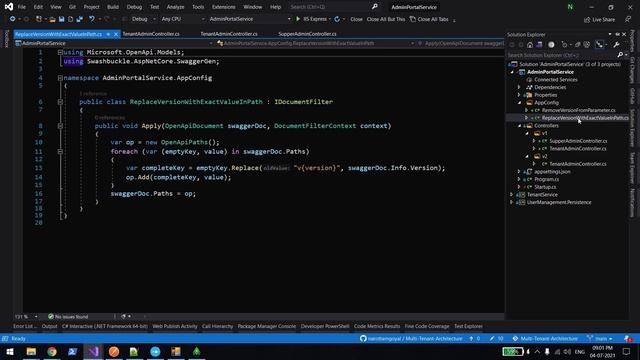Screen dimensions: 640x360
Task: Click the Live Share button label
Action: (x=604, y=20)
